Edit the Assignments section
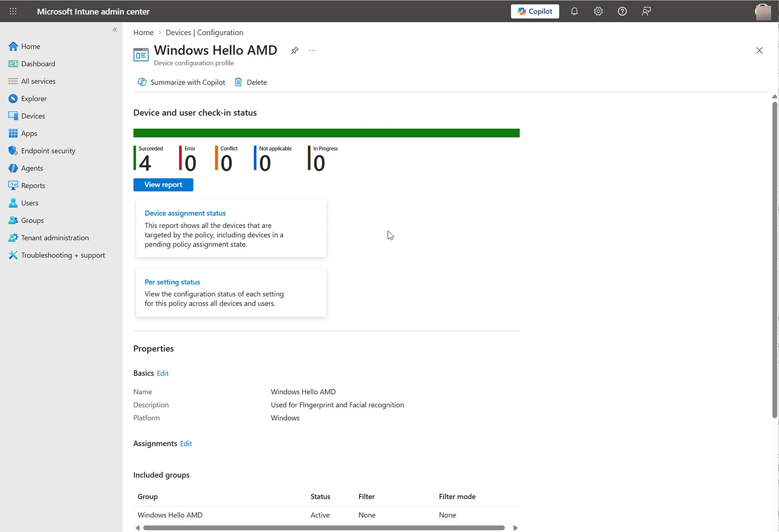Image resolution: width=779 pixels, height=532 pixels. tap(186, 443)
